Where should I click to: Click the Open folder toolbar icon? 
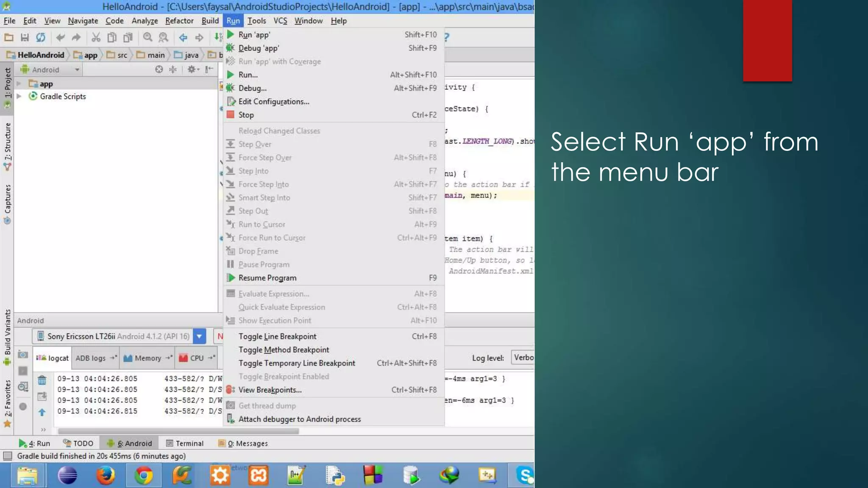click(9, 37)
